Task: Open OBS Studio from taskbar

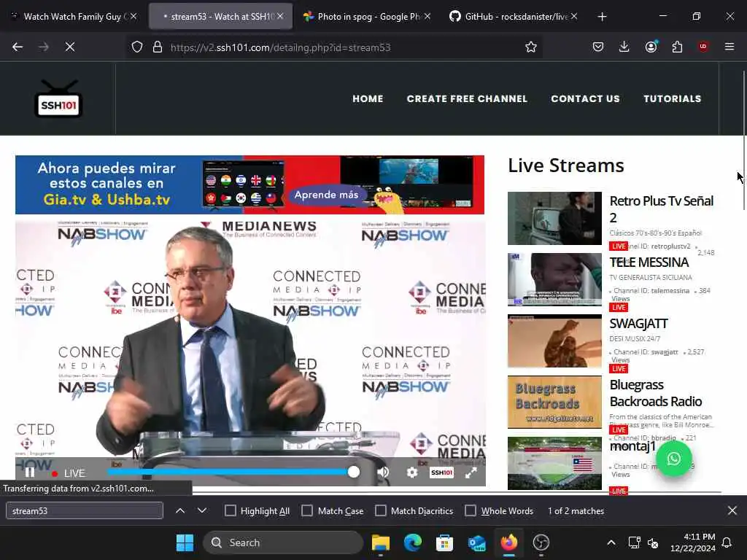Action: pyautogui.click(x=541, y=542)
